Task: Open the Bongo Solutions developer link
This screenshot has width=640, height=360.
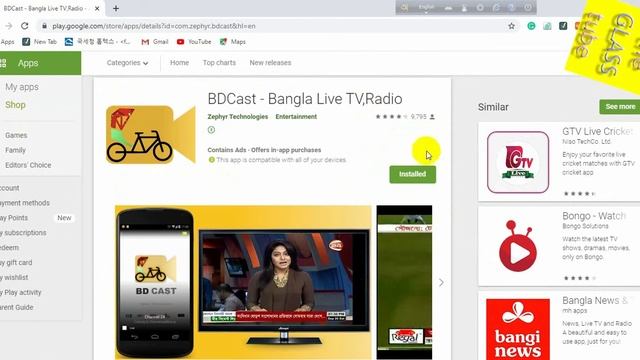Action: [585, 226]
